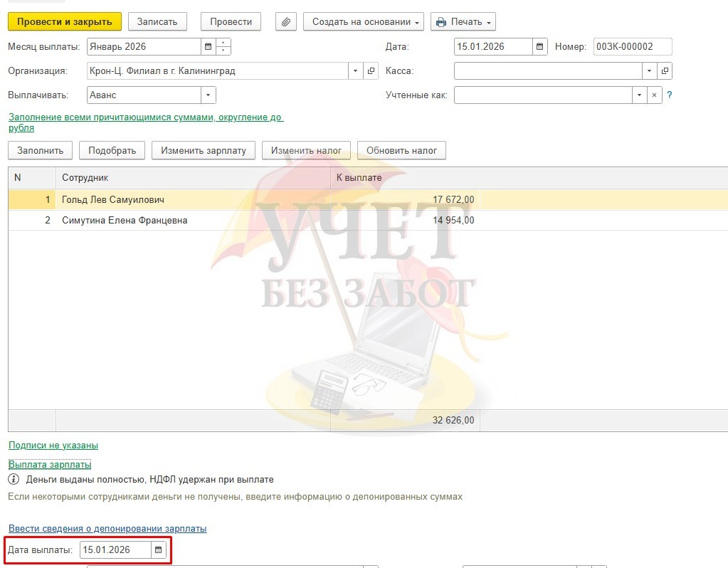Screen dimensions: 728x568
Task: Open calendar for Месяц выплаты field
Action: click(x=208, y=48)
